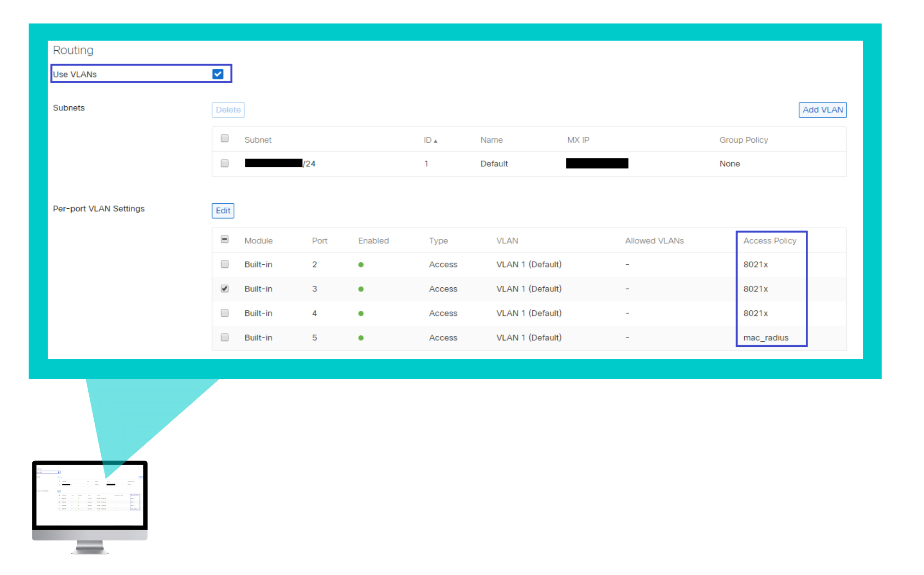Click the green Enabled status dot for port 5

pos(361,338)
